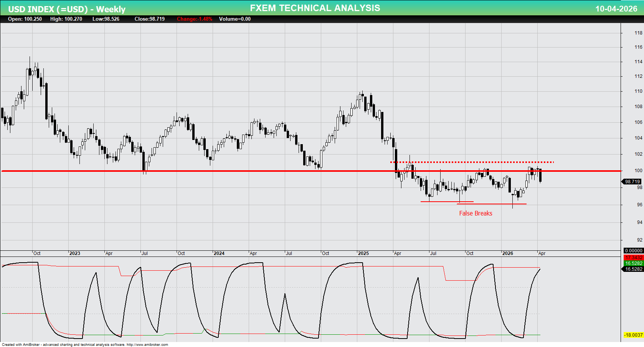Click the 2026 label on the date axis
The width and height of the screenshot is (644, 347).
click(509, 253)
